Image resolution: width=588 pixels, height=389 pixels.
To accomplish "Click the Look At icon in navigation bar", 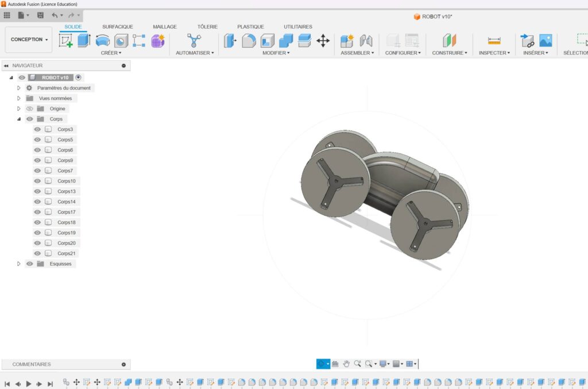I will pyautogui.click(x=335, y=364).
